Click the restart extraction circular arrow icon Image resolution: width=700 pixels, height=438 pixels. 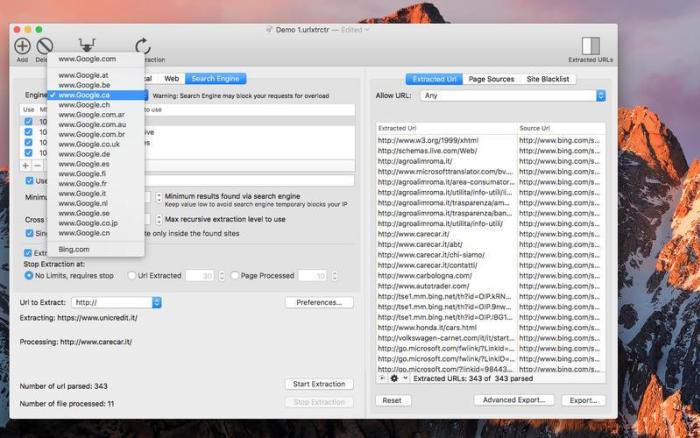143,46
